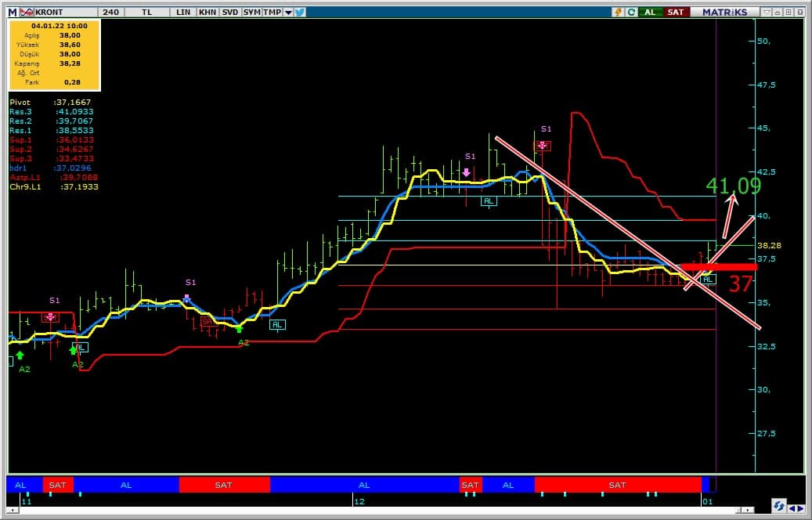Click the green C icon in title bar
Image resolution: width=812 pixels, height=520 pixels.
631,13
